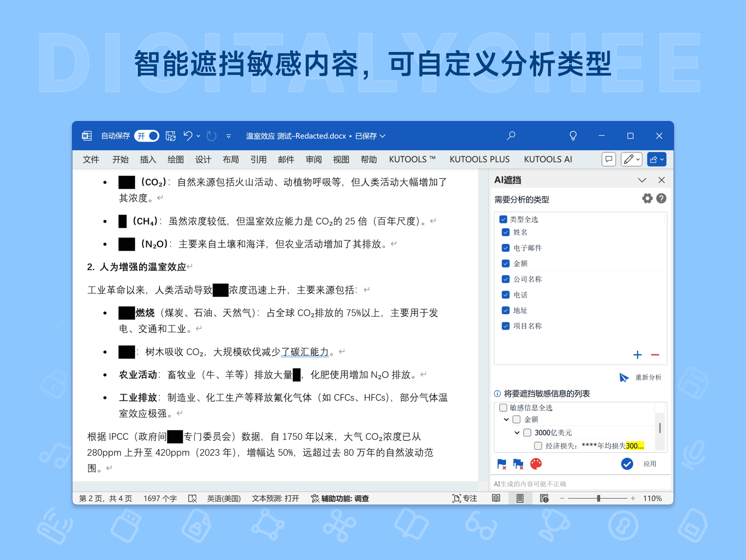The width and height of the screenshot is (746, 560).
Task: Switch to the KUTOOLS PLUS tab
Action: point(479,160)
